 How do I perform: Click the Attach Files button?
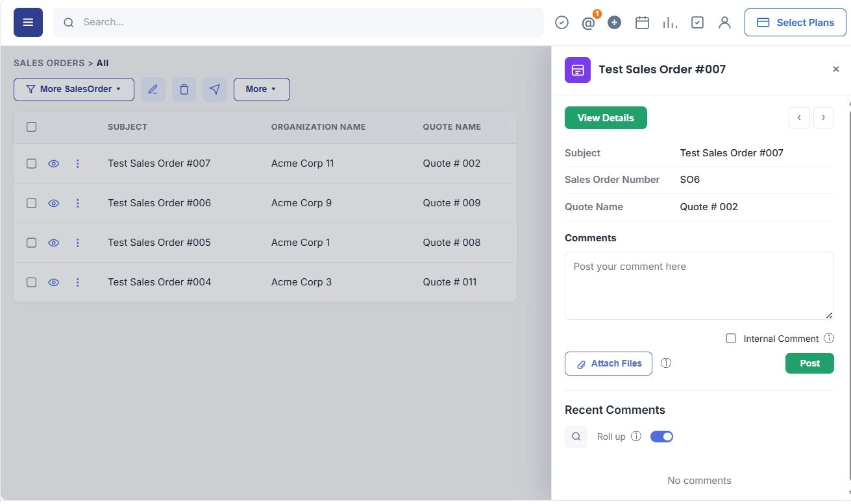[608, 363]
